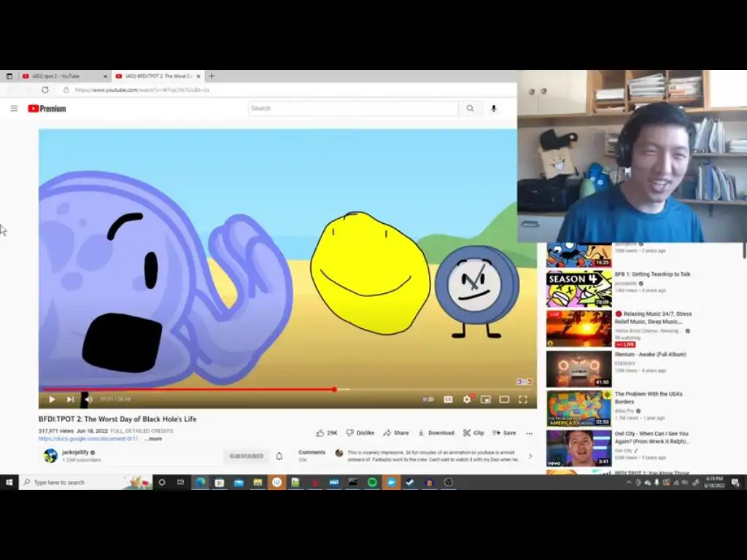The image size is (747, 560).
Task: Open 'BFB 1: Getting Teardrop to Talk' video
Action: pyautogui.click(x=652, y=274)
